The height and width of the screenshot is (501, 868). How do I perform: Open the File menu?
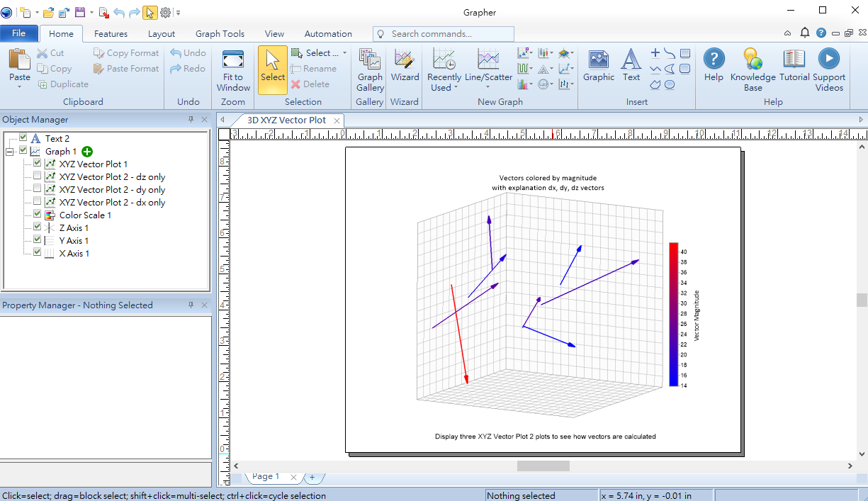coord(19,33)
